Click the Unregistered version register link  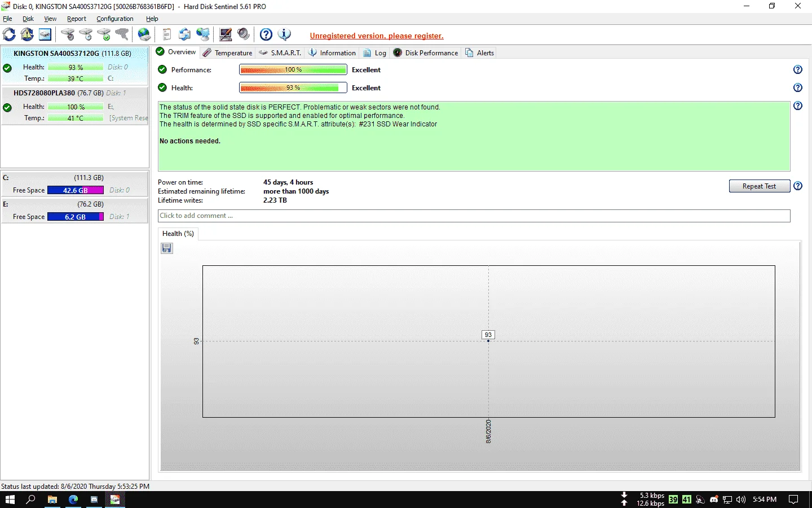[377, 36]
